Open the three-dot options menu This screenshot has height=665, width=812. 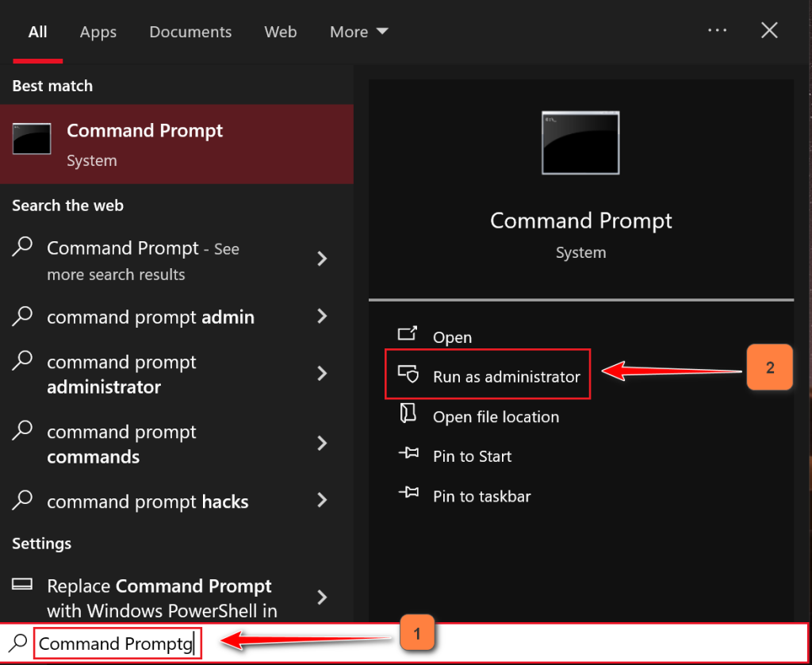pyautogui.click(x=717, y=30)
